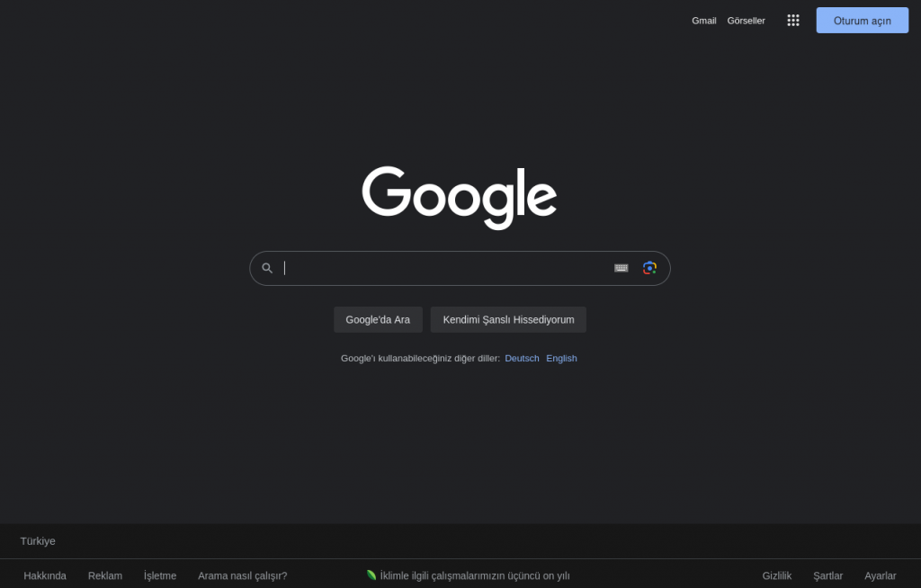Open the İşletme footer link
This screenshot has height=588, width=921.
(160, 575)
